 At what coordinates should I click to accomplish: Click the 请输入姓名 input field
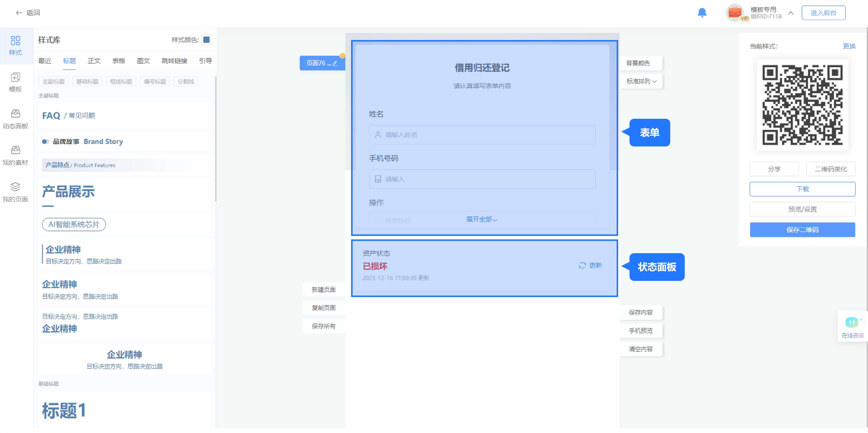tap(482, 135)
